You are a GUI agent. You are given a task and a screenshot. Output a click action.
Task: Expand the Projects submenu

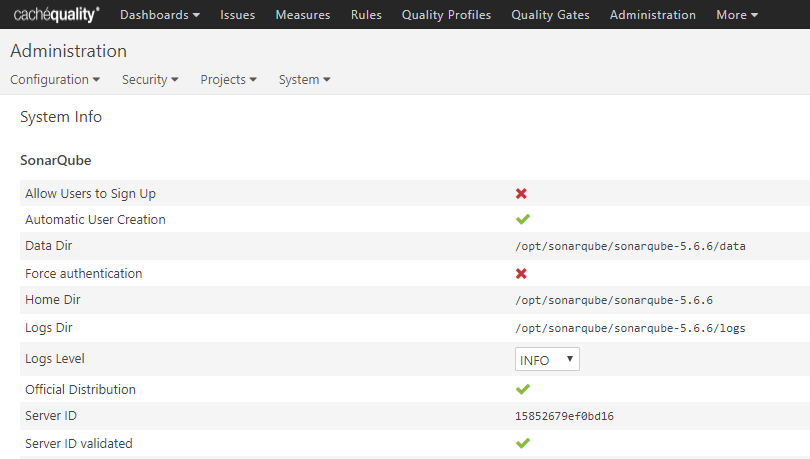coord(228,80)
